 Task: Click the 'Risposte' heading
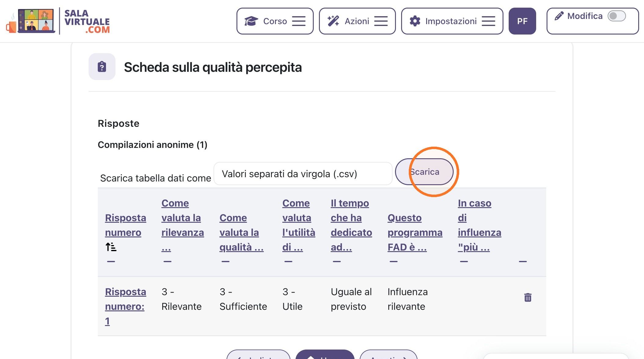(x=119, y=123)
